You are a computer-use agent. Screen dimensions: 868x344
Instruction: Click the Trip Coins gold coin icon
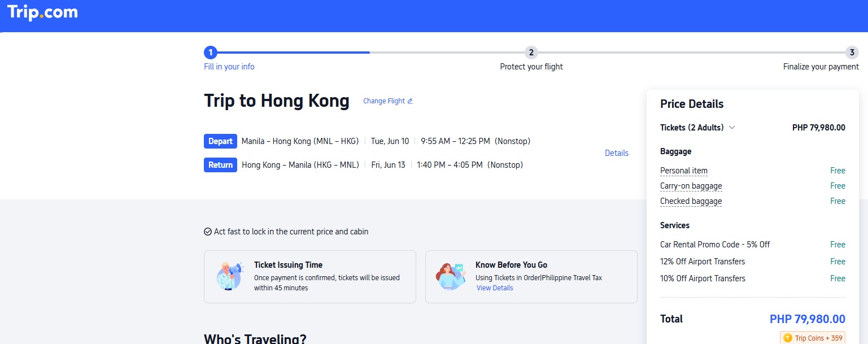(788, 338)
